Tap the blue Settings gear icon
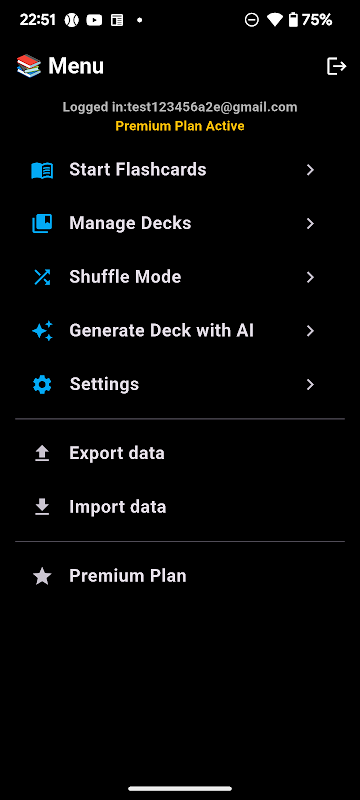The width and height of the screenshot is (360, 800). tap(42, 385)
